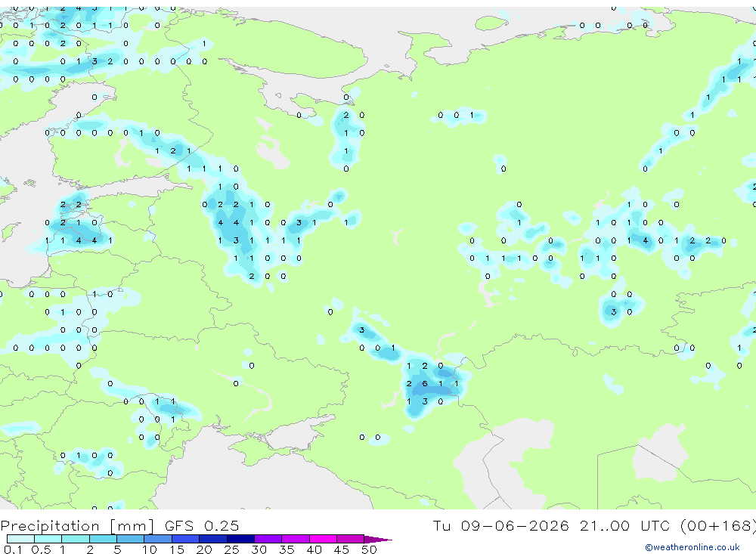Click the Precipitation [mm] GFS 0.25 title
Viewport: 756px width, 554px height.
click(119, 525)
